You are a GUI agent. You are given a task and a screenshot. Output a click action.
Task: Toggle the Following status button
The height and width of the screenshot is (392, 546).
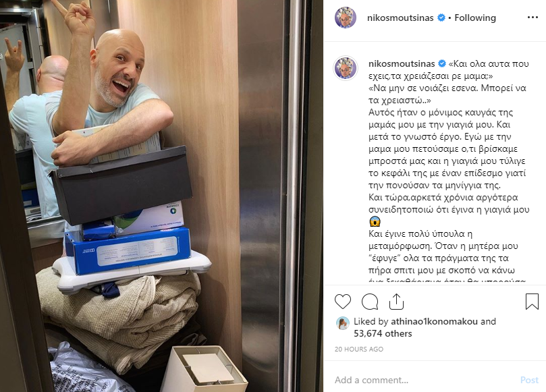point(475,18)
